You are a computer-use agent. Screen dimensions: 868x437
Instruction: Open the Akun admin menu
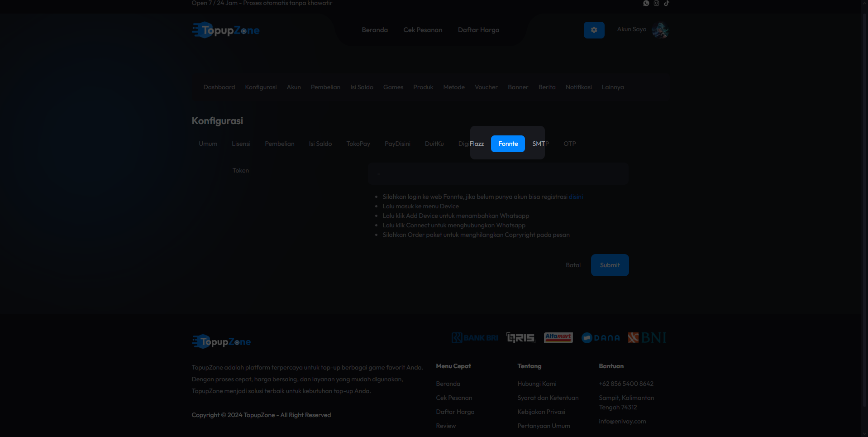pyautogui.click(x=294, y=87)
